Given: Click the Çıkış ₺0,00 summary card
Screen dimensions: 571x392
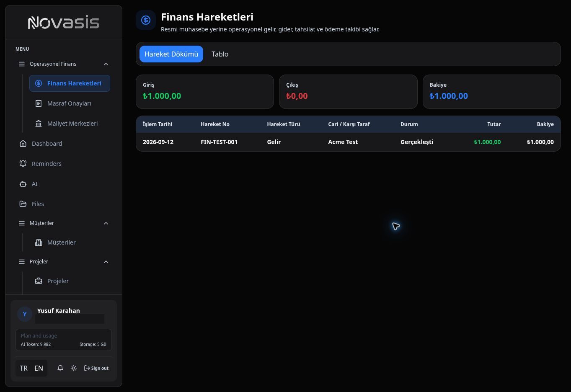Looking at the screenshot, I should [x=348, y=92].
